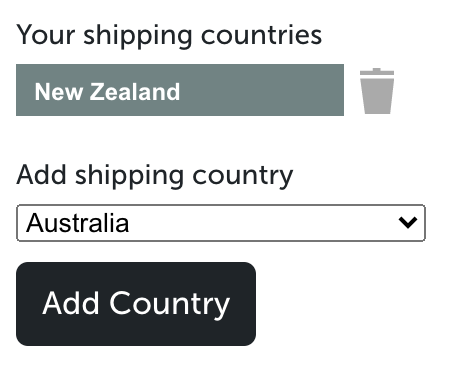454x372 pixels.
Task: Show the shipping country options list
Action: pos(221,223)
